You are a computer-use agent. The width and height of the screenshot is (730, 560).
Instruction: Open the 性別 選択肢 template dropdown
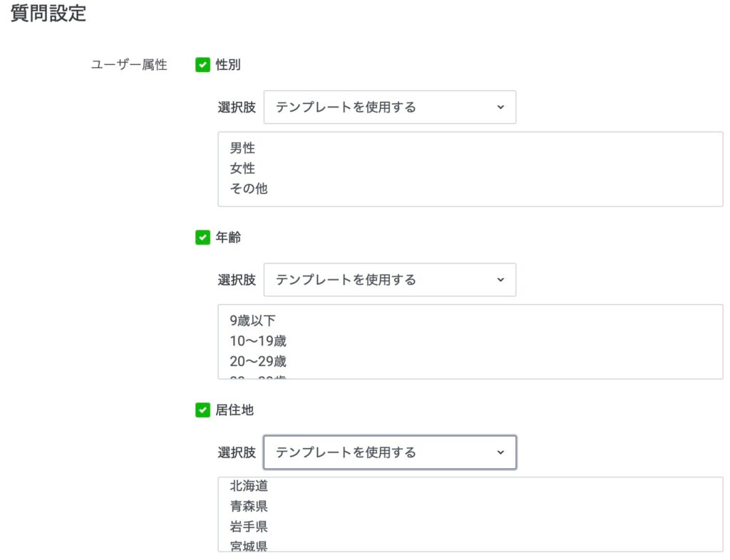(390, 107)
